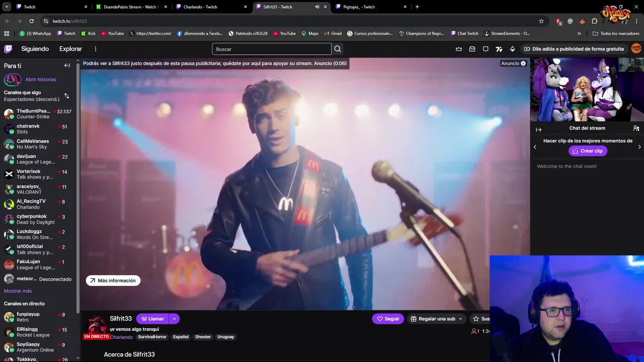Open the Chrome extensions puzzle icon
This screenshot has width=644, height=362.
click(x=595, y=21)
